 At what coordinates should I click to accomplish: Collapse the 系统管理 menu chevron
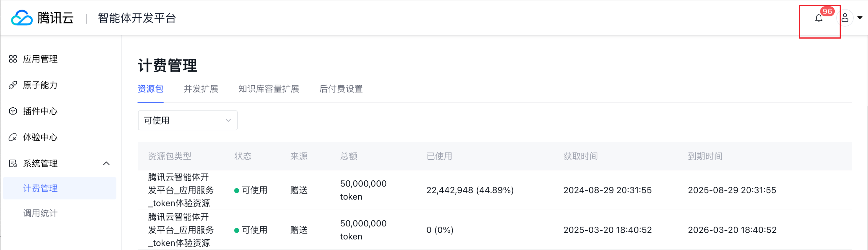(106, 163)
